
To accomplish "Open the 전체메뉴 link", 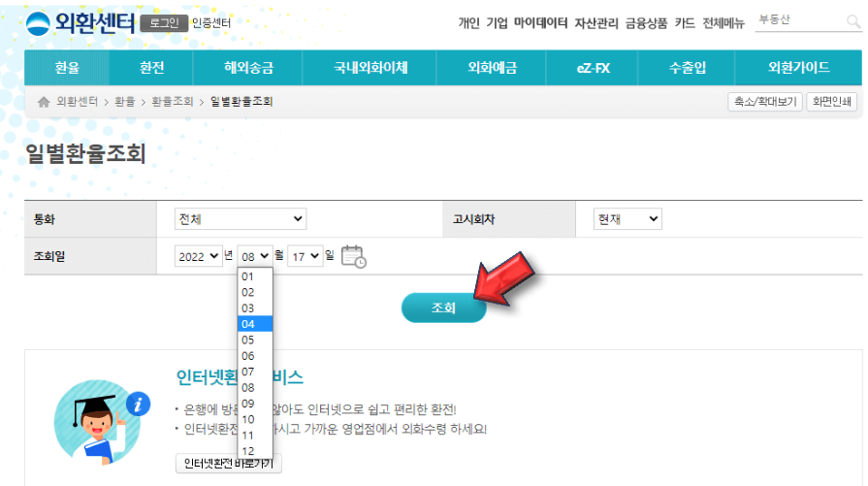I will click(x=723, y=22).
